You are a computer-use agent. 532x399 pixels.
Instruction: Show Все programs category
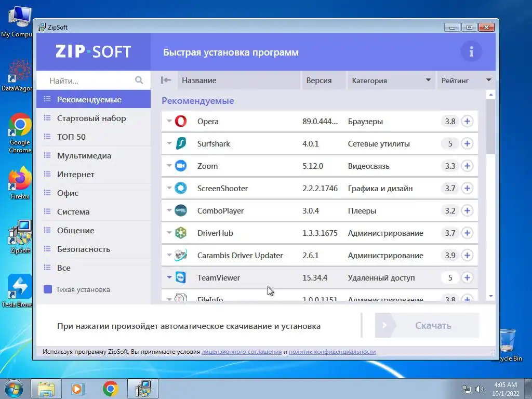click(94, 268)
